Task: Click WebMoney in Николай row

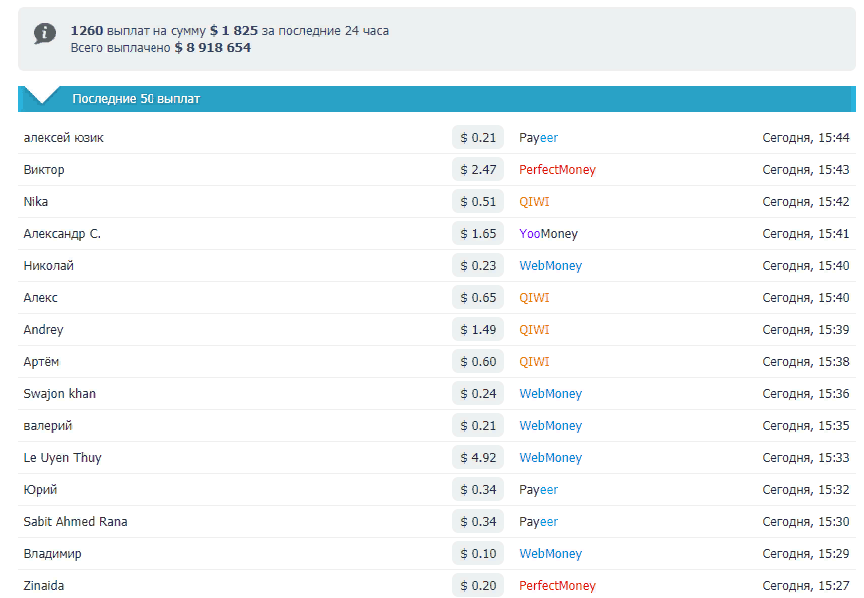Action: [550, 266]
